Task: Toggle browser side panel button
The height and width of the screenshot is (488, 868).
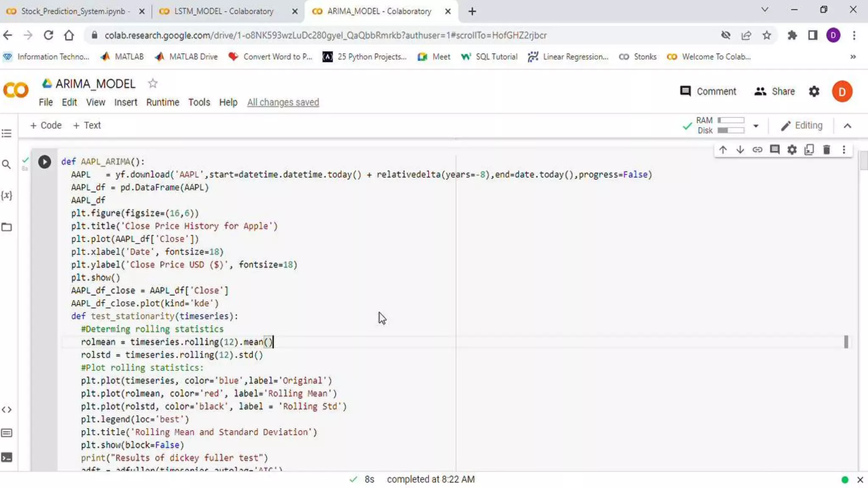Action: [x=812, y=35]
